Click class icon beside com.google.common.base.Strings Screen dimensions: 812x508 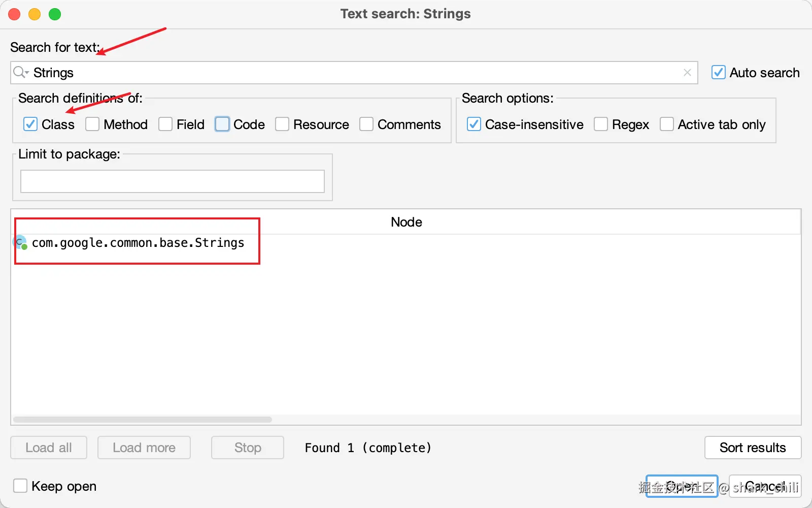click(20, 243)
